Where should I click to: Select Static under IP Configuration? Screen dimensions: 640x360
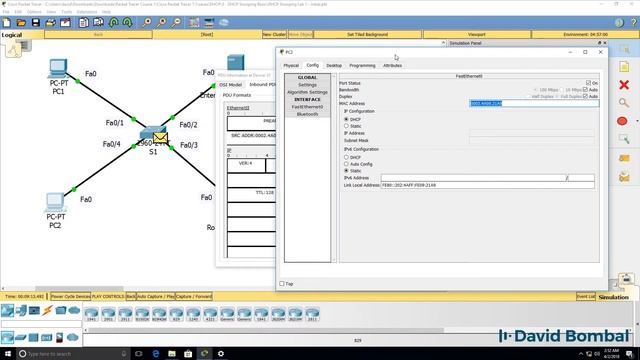(x=346, y=126)
